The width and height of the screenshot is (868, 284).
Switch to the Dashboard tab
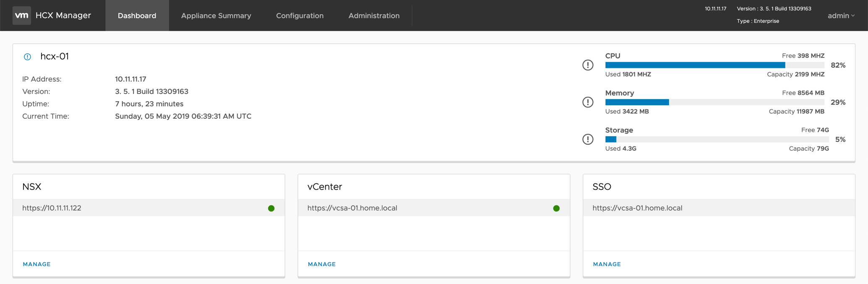pos(137,16)
